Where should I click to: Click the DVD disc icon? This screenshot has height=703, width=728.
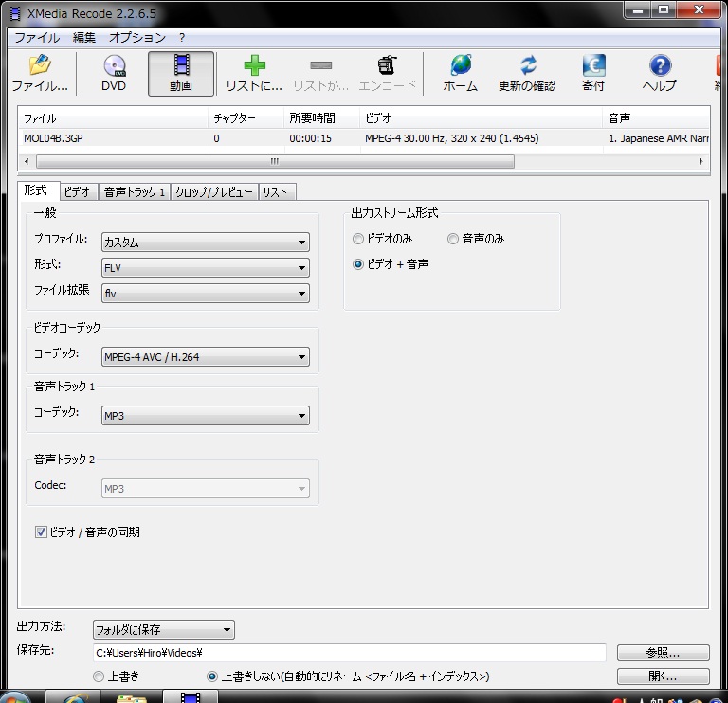pos(114,66)
